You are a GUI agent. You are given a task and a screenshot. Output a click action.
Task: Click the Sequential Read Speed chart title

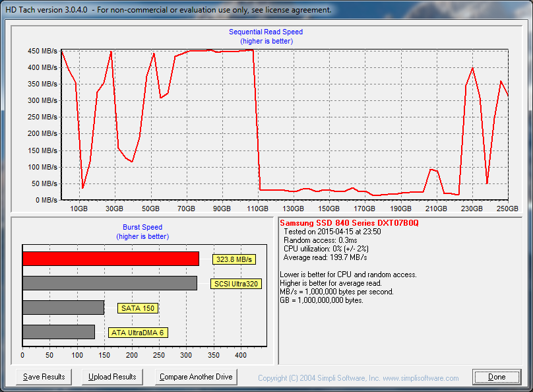tap(266, 32)
